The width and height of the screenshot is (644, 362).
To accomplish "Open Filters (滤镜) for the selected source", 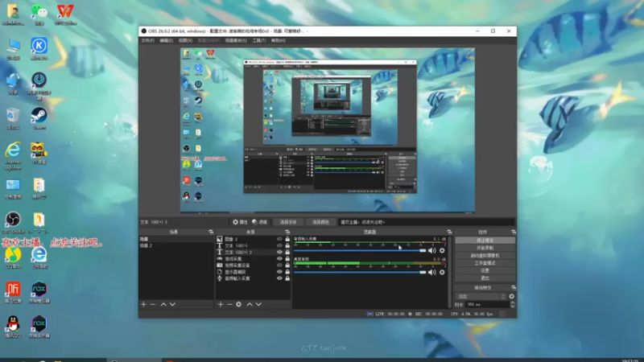I will pyautogui.click(x=259, y=222).
